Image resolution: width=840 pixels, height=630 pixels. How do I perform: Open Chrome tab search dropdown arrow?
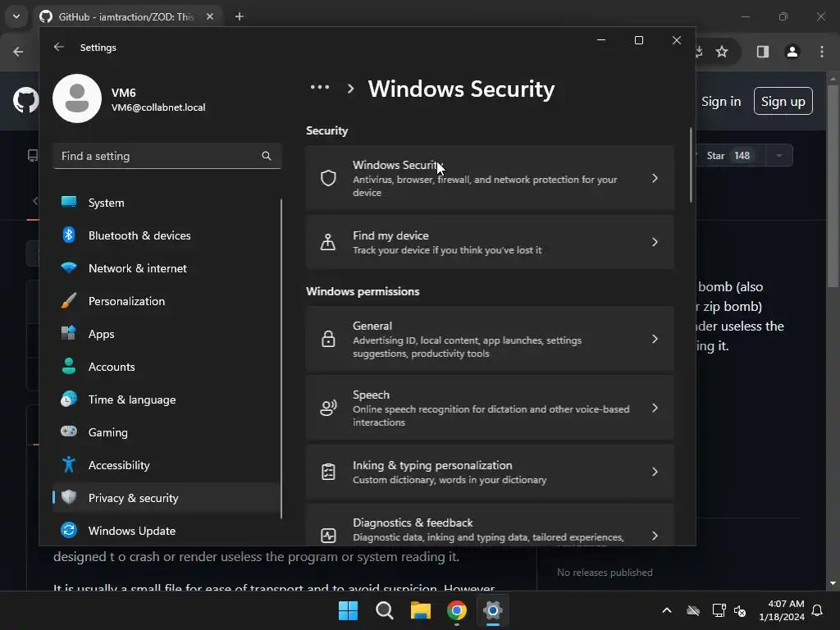point(16,16)
